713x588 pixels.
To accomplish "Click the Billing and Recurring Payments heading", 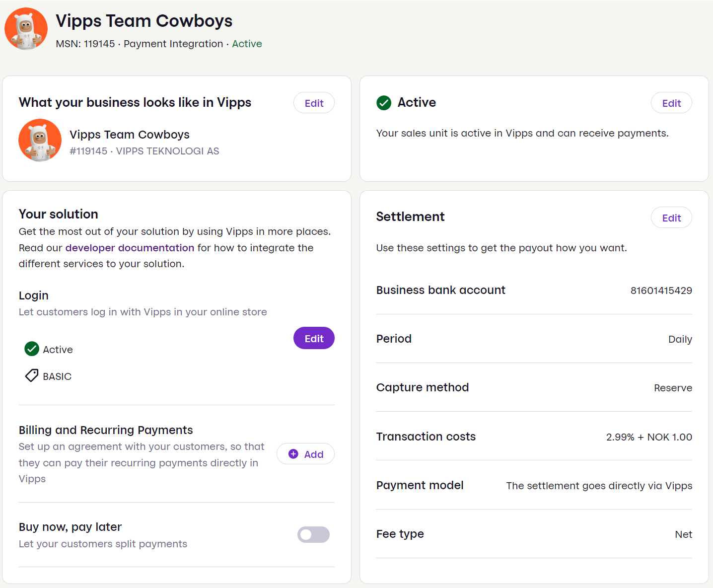I will click(106, 430).
